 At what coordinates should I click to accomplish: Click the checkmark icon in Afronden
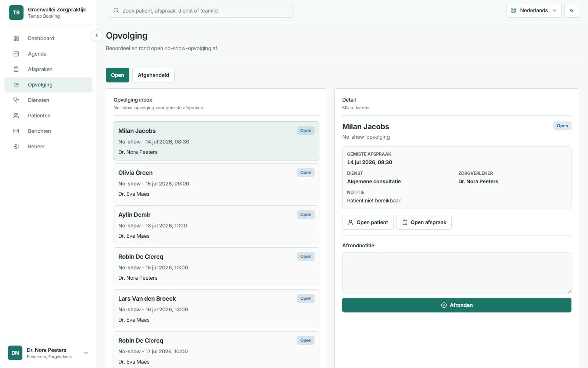click(x=444, y=305)
